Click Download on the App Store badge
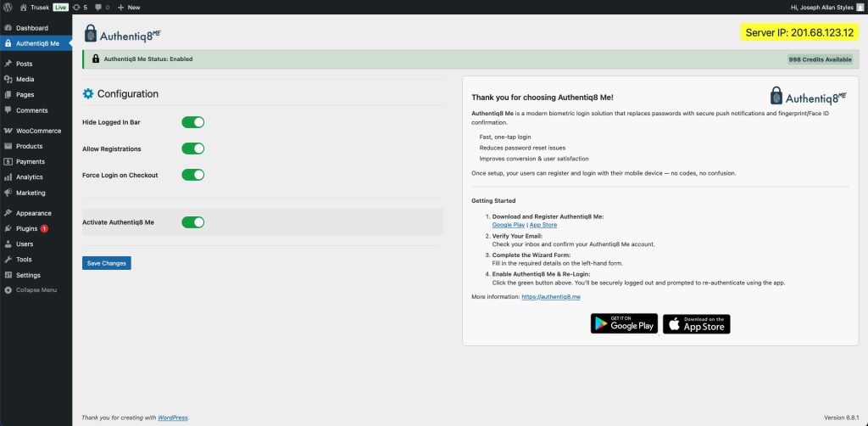868x426 pixels. 697,324
